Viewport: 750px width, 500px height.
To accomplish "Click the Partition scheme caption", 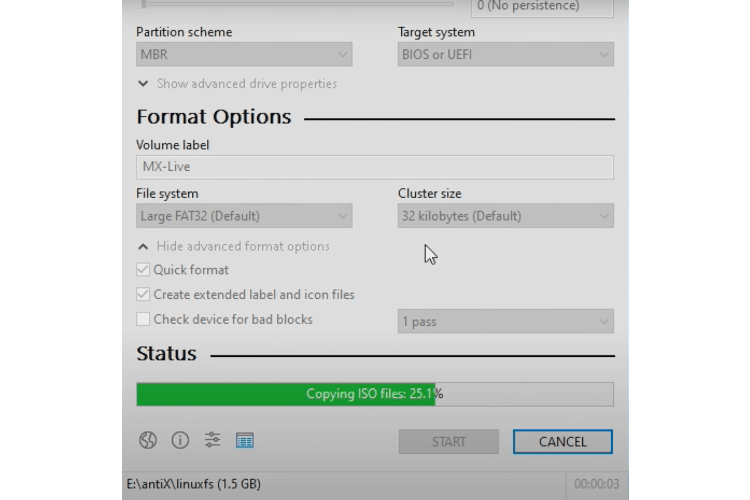I will [184, 32].
